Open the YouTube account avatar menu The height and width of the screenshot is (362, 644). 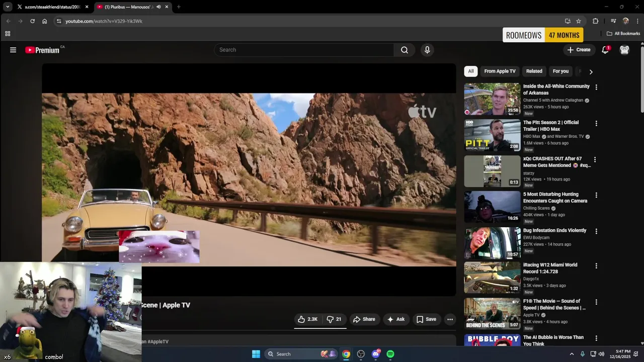tap(624, 50)
